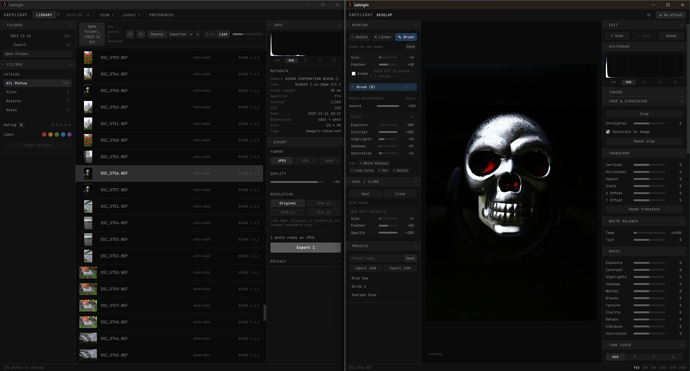Open Preferences
Screen dimensions: 690x371
point(161,15)
